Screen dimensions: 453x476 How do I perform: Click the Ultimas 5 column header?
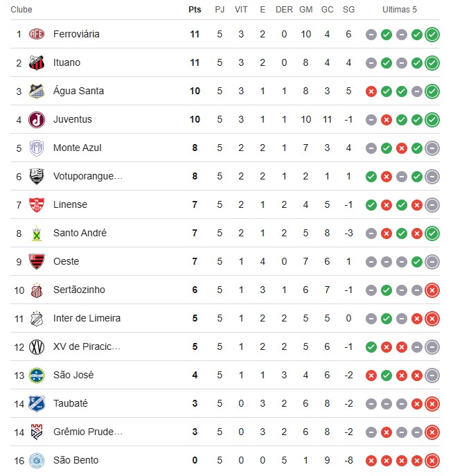400,10
